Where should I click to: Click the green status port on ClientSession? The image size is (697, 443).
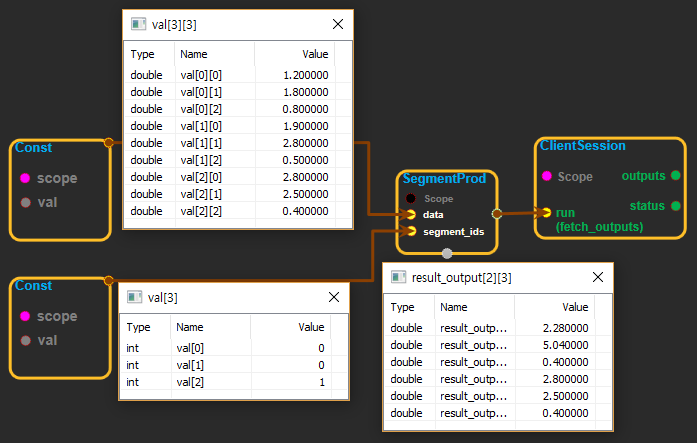pyautogui.click(x=676, y=206)
